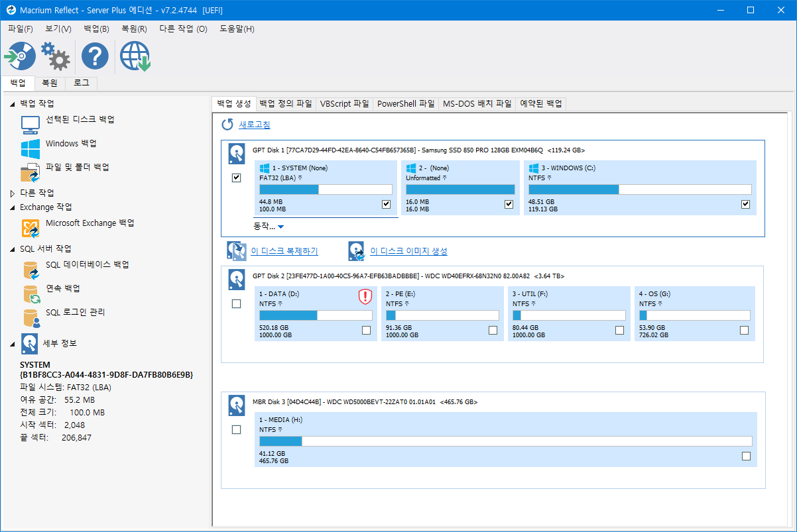The width and height of the screenshot is (797, 532).
Task: Select the 백업 정의 파일 tab
Action: (286, 104)
